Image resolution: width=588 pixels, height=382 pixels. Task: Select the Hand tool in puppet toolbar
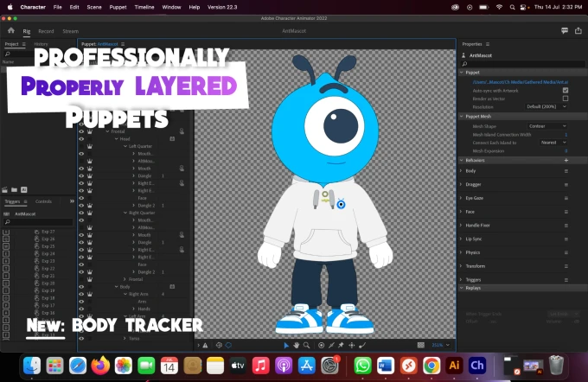pos(297,345)
